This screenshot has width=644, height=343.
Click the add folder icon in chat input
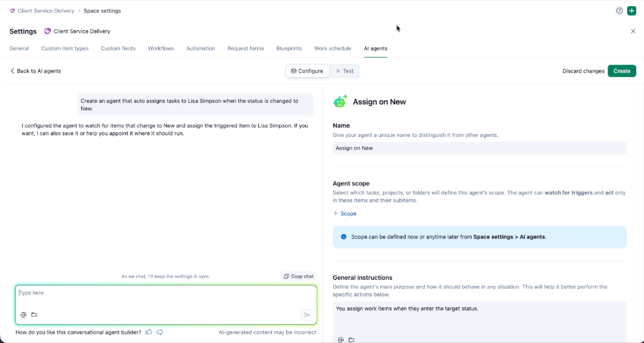click(x=34, y=315)
